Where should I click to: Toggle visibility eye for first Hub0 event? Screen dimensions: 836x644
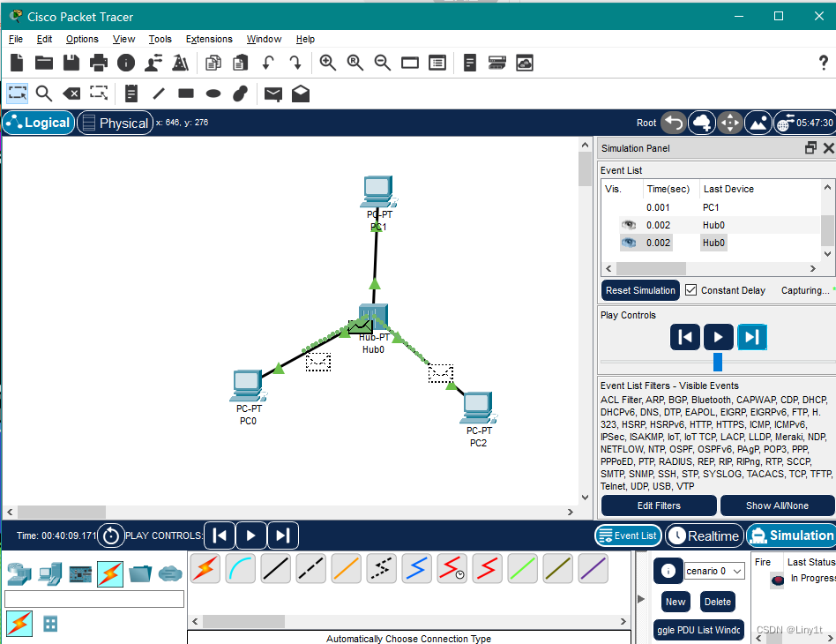pyautogui.click(x=629, y=225)
